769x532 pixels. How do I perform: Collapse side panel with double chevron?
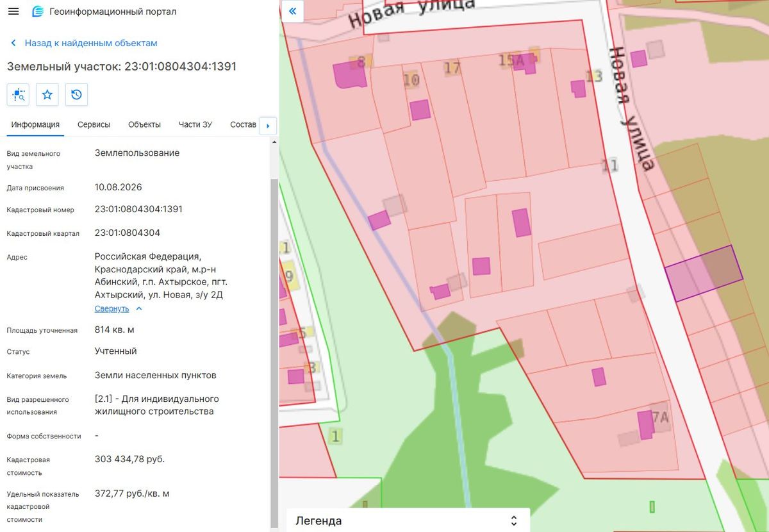pos(292,11)
